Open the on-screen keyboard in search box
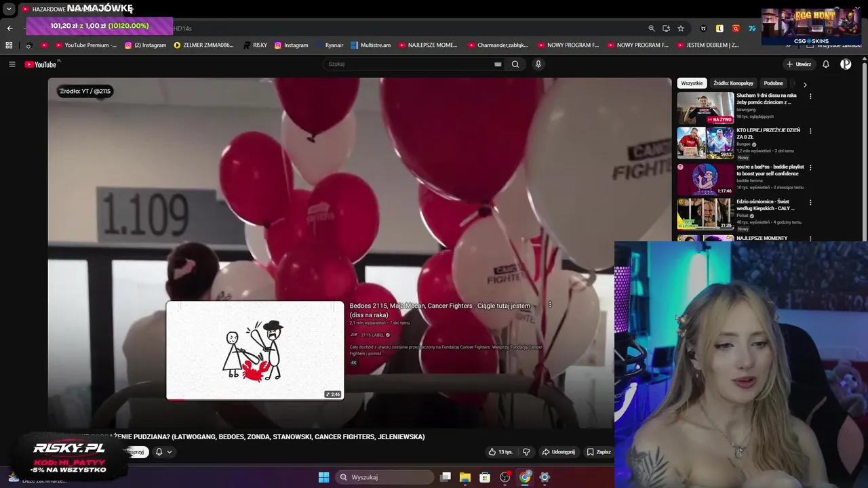Viewport: 868px width, 488px height. 498,64
